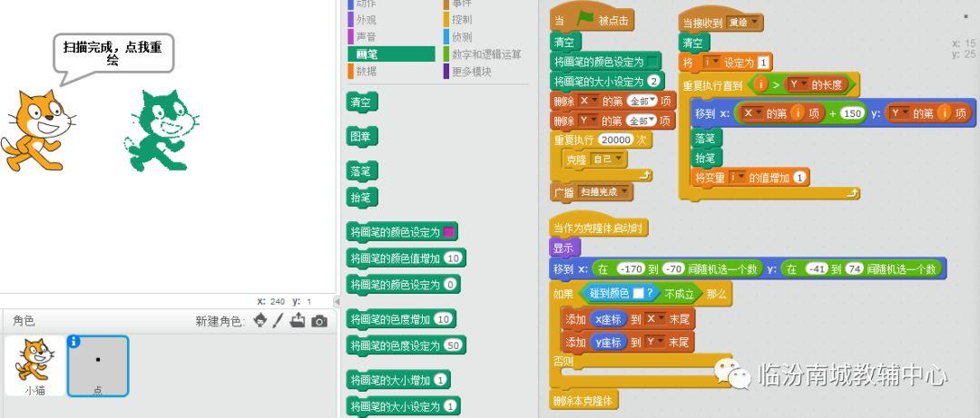Paint a new sprite with brush icon
The height and width of the screenshot is (418, 980).
point(279,321)
